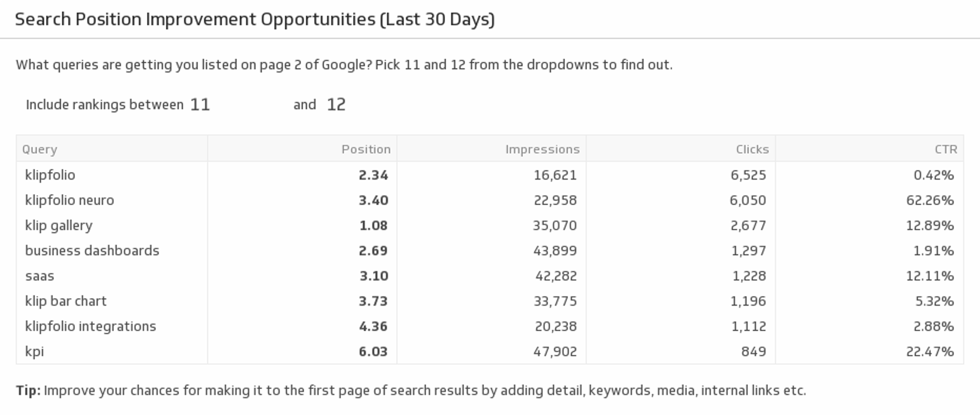This screenshot has width=980, height=415.
Task: Select the business dashboards query
Action: click(92, 251)
